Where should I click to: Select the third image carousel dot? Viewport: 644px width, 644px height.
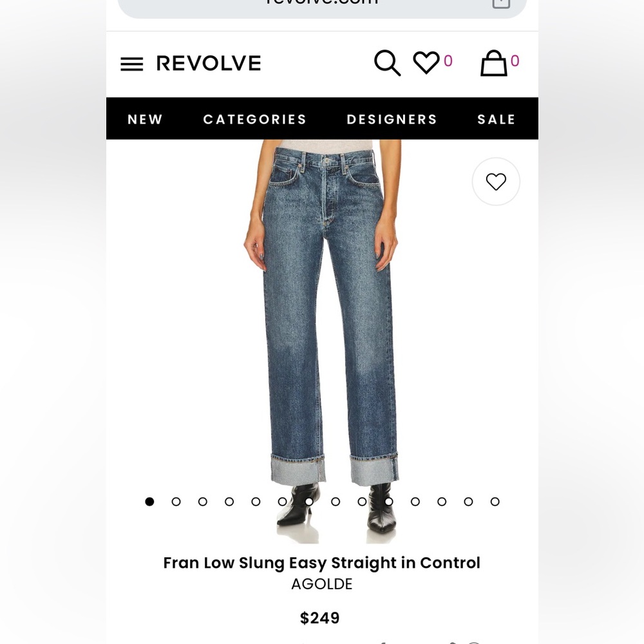(202, 502)
